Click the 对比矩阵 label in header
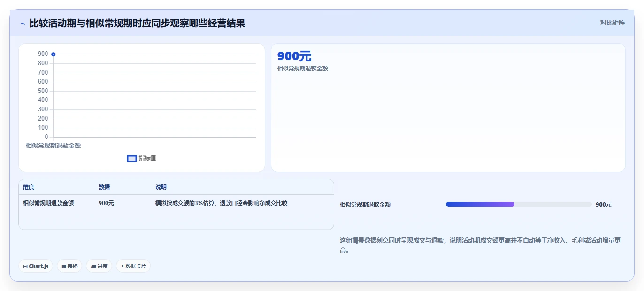 pos(612,23)
